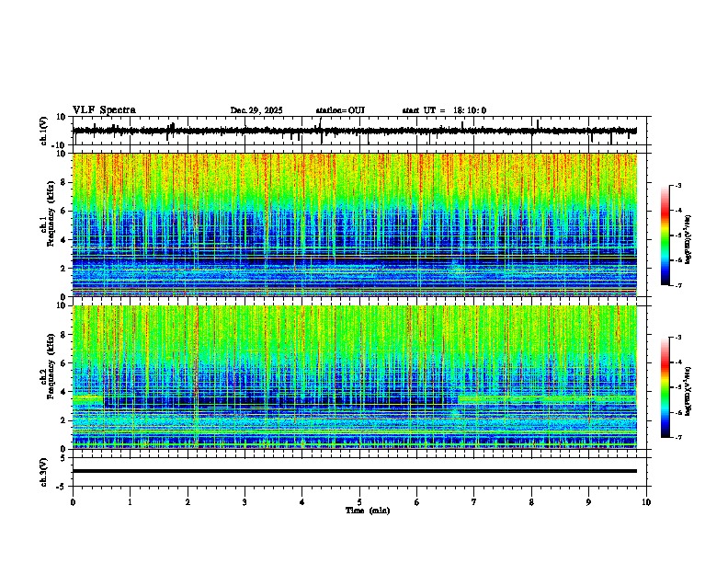The width and height of the screenshot is (728, 563).
Task: Click time axis tick label "0"
Action: (x=73, y=502)
